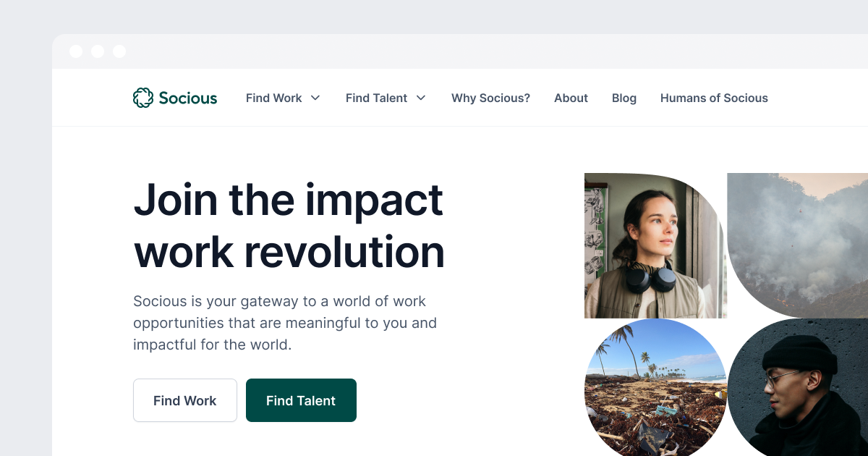Open the Find Talent menu
The image size is (868, 456).
point(376,98)
